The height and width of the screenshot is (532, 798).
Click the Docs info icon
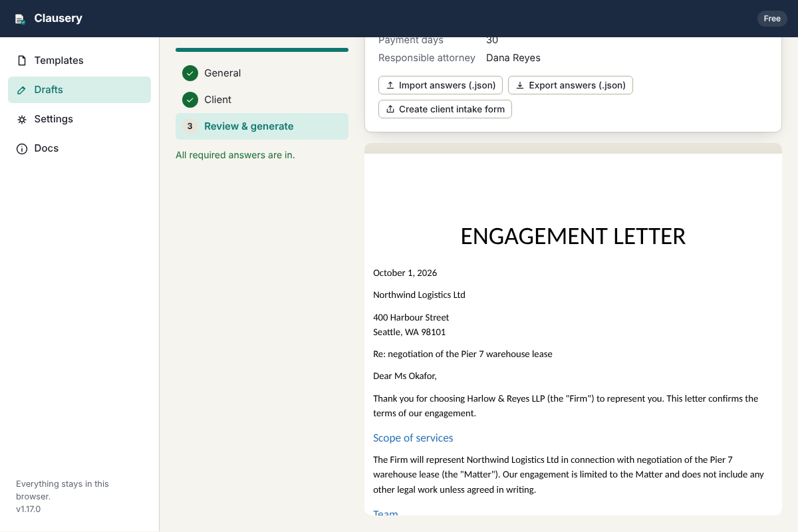22,148
